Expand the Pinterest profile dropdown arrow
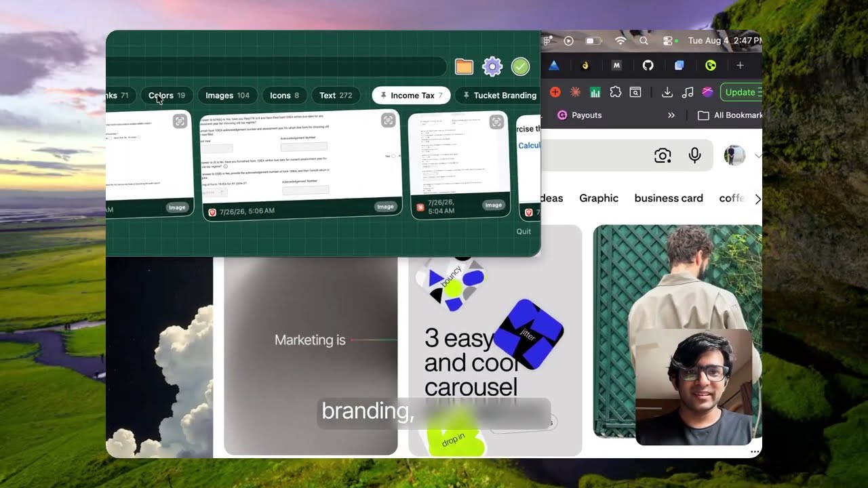The width and height of the screenshot is (868, 488). [757, 156]
